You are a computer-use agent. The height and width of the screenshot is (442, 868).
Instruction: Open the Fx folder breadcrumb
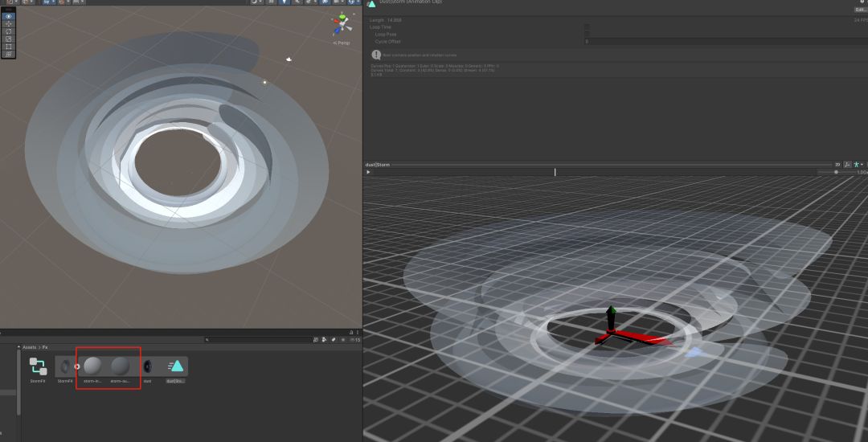[x=46, y=347]
